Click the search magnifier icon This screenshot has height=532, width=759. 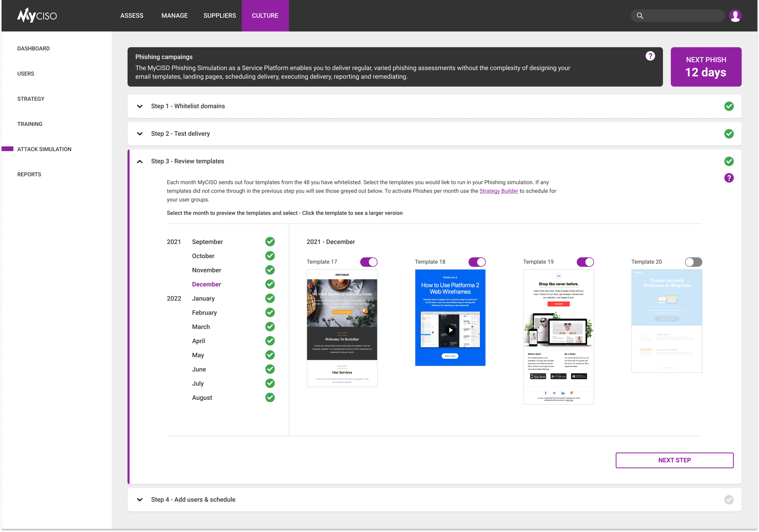640,15
